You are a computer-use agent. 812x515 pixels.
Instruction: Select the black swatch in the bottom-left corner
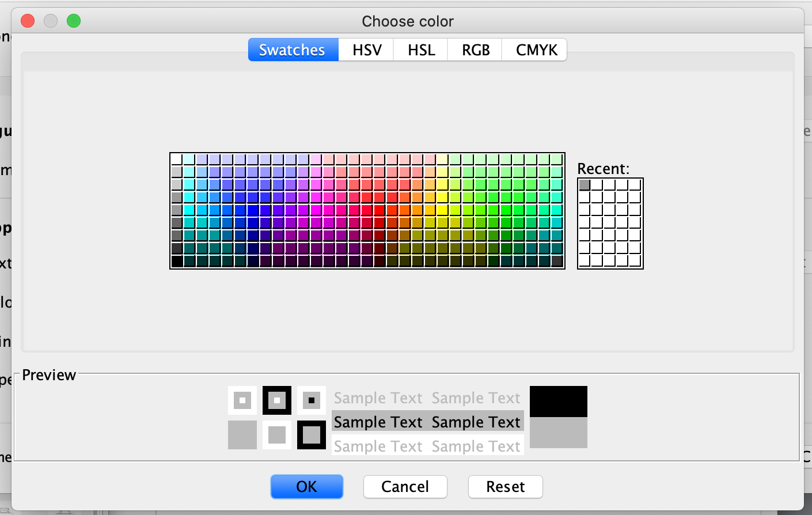click(x=176, y=262)
